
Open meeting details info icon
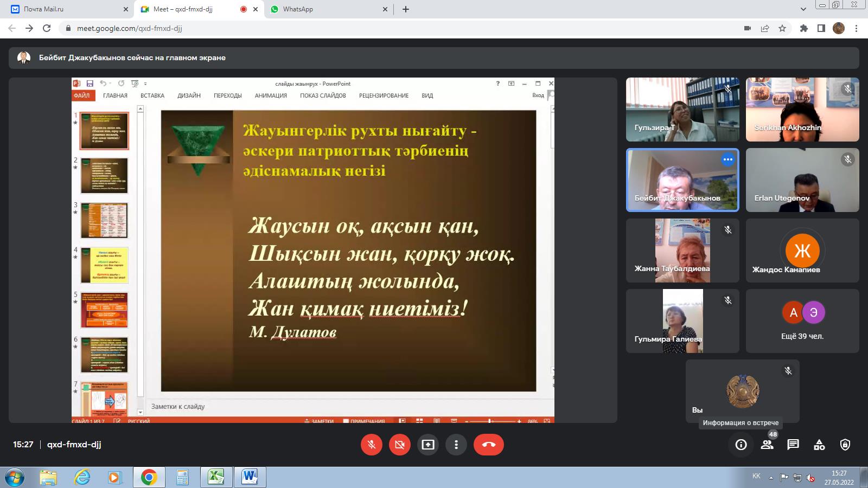tap(741, 445)
